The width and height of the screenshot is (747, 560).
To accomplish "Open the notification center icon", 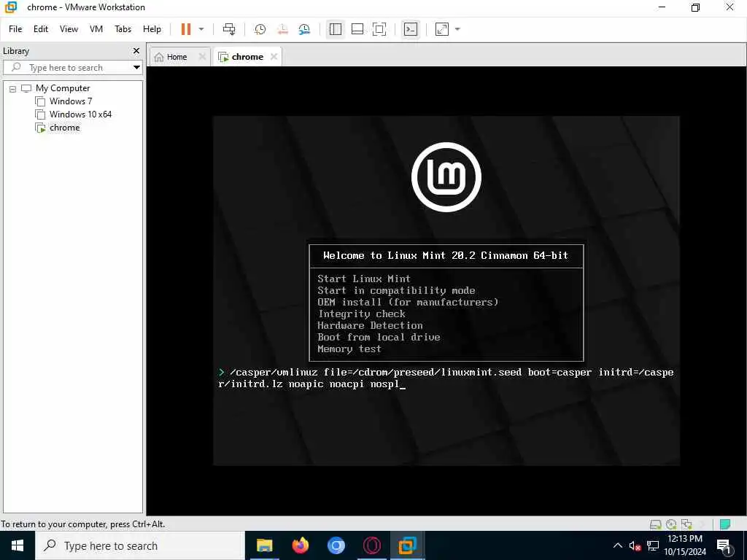I will pyautogui.click(x=724, y=546).
